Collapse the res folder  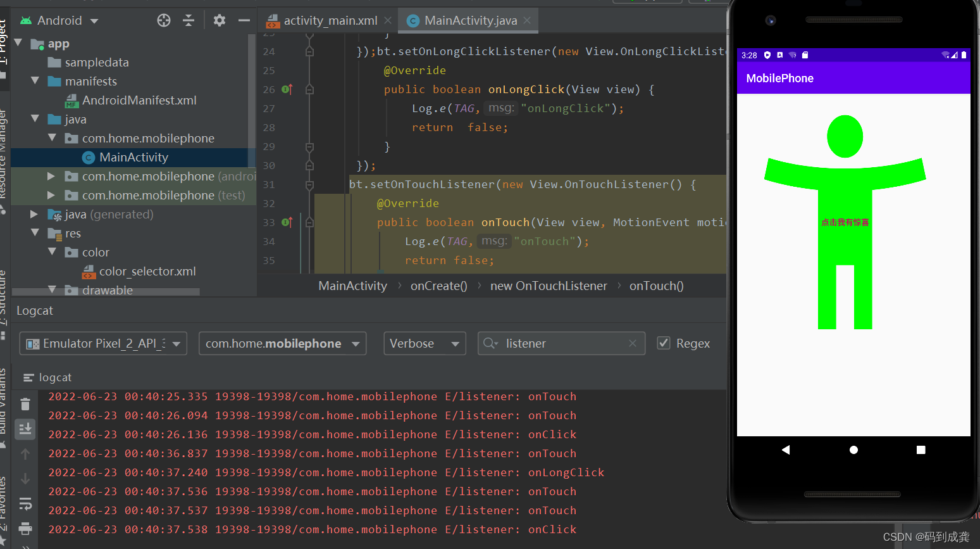tap(35, 233)
